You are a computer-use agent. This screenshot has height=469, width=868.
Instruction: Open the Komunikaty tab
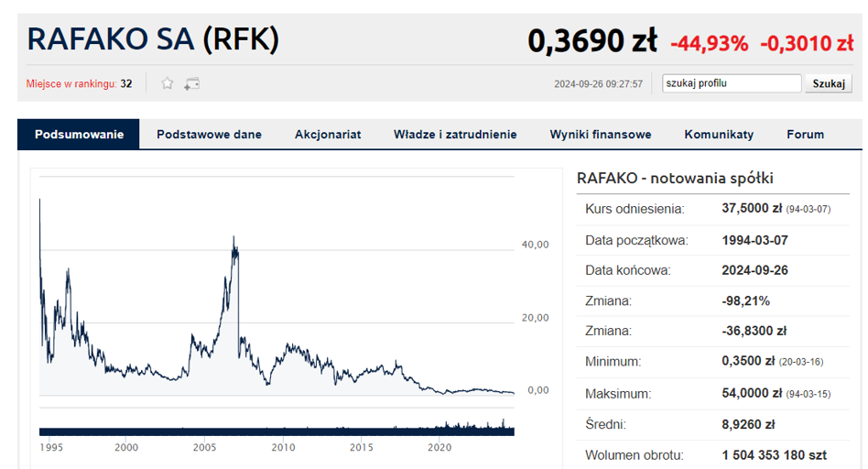click(x=719, y=135)
